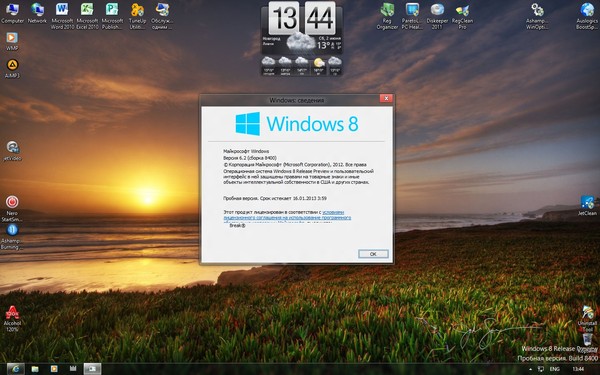
Task: Open the taskbar clock showing 13:44
Action: (578, 369)
